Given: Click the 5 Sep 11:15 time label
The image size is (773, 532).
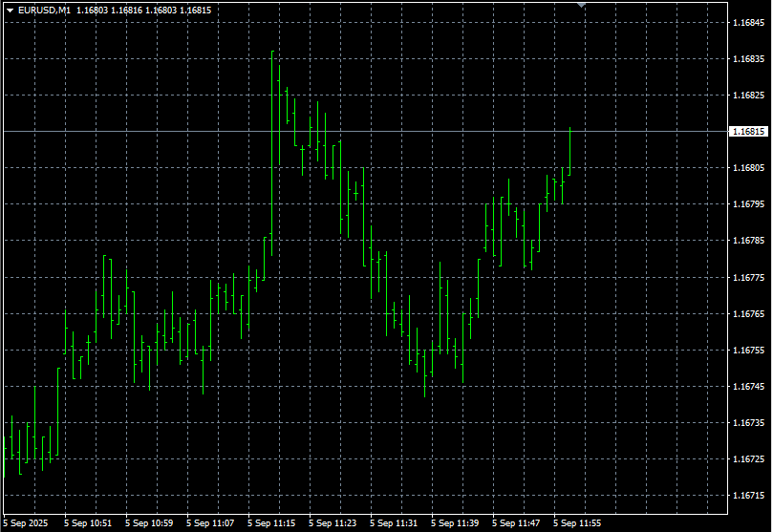Looking at the screenshot, I should [x=271, y=523].
